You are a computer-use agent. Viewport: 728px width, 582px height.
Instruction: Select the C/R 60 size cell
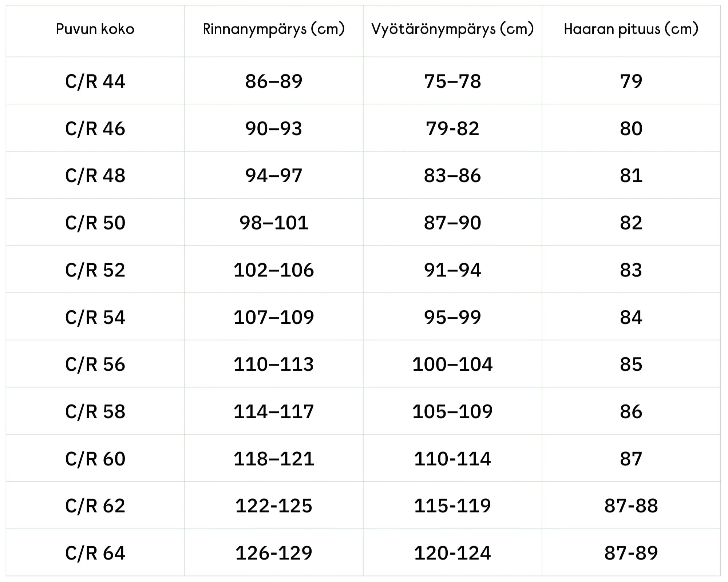[x=95, y=459]
